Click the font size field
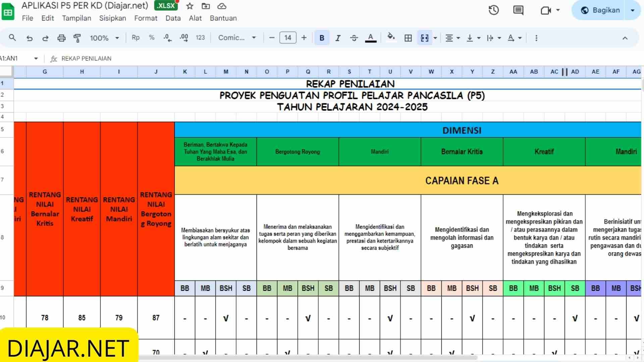644x362 pixels. click(288, 38)
